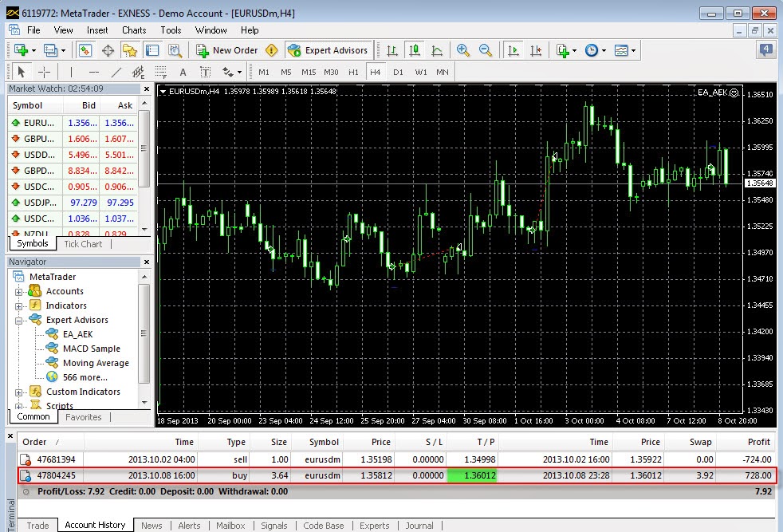Sort history by Profit column
The width and height of the screenshot is (783, 532).
(746, 442)
